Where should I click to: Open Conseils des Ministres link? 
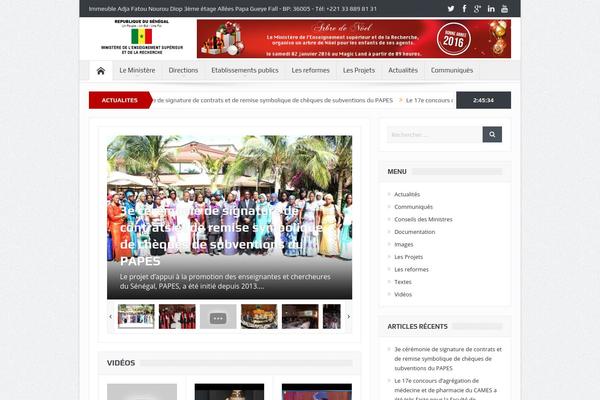coord(423,219)
